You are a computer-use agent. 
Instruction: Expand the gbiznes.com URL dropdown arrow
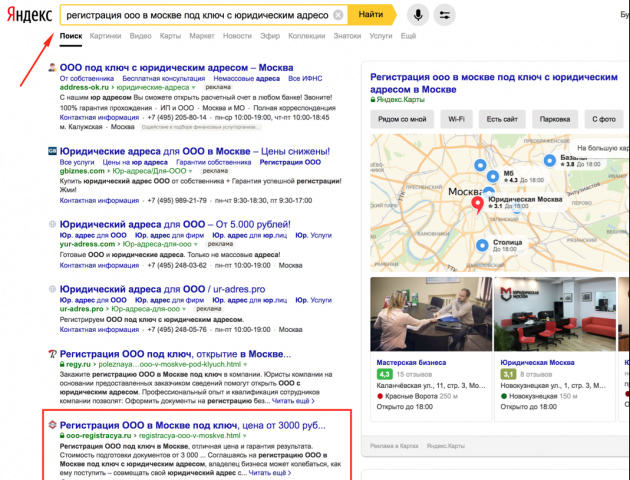[190, 171]
